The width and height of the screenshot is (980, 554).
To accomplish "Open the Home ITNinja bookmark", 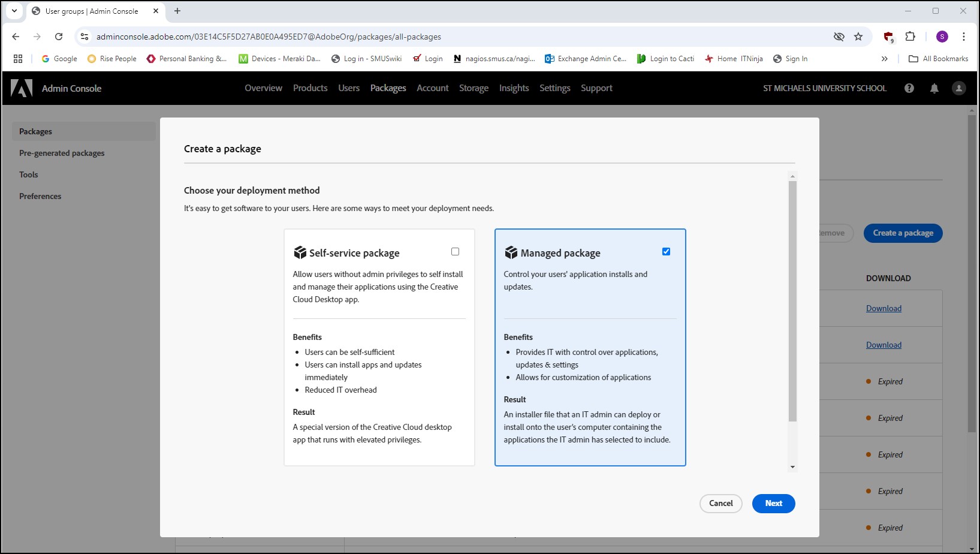I will 734,59.
